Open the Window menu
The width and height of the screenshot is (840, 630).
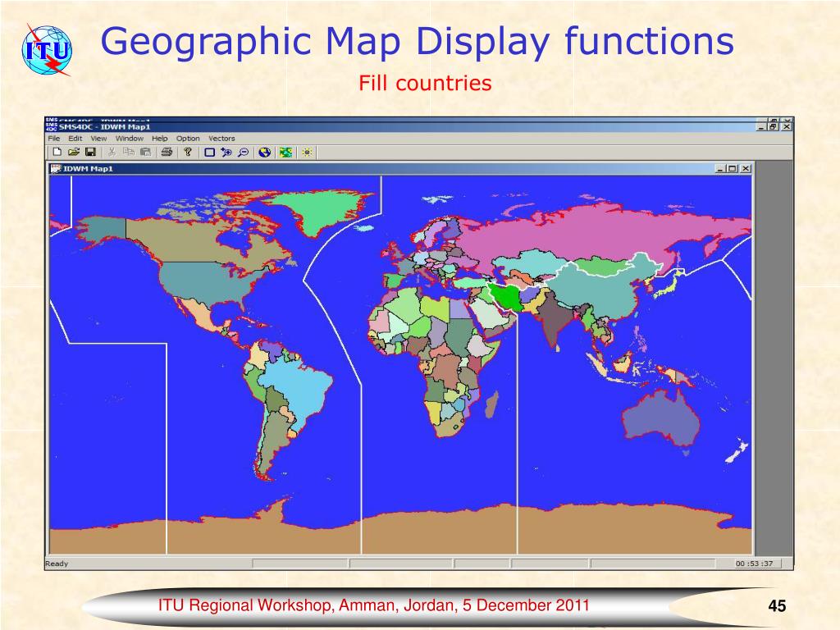[x=129, y=139]
